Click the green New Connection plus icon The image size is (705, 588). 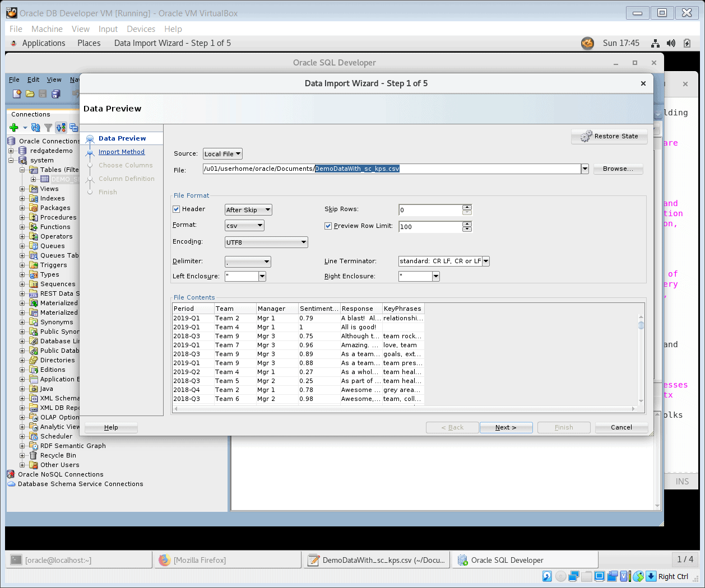tap(14, 128)
